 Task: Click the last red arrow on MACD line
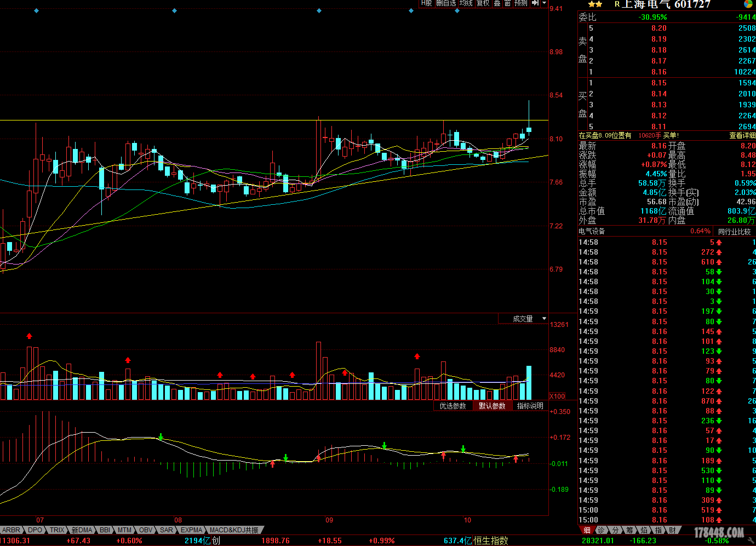point(516,459)
